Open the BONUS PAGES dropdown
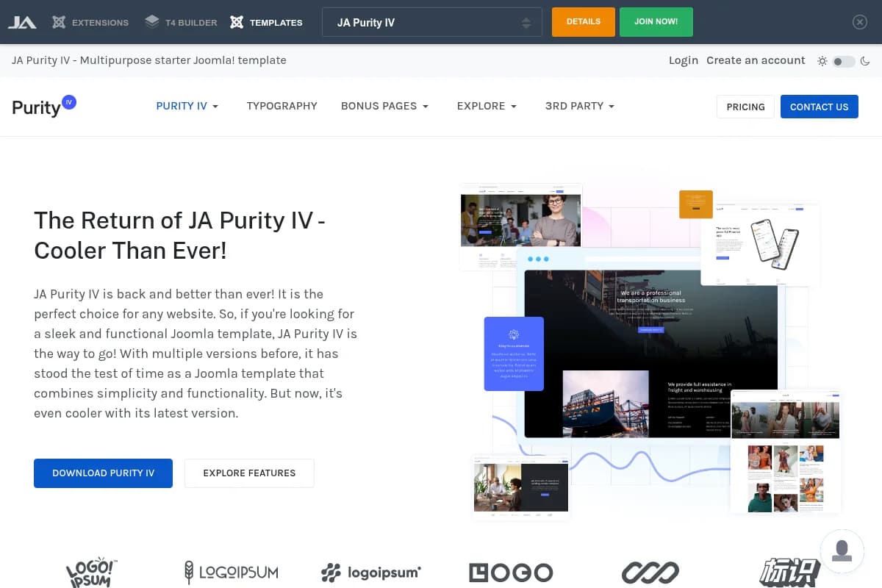This screenshot has width=882, height=588. coord(384,106)
